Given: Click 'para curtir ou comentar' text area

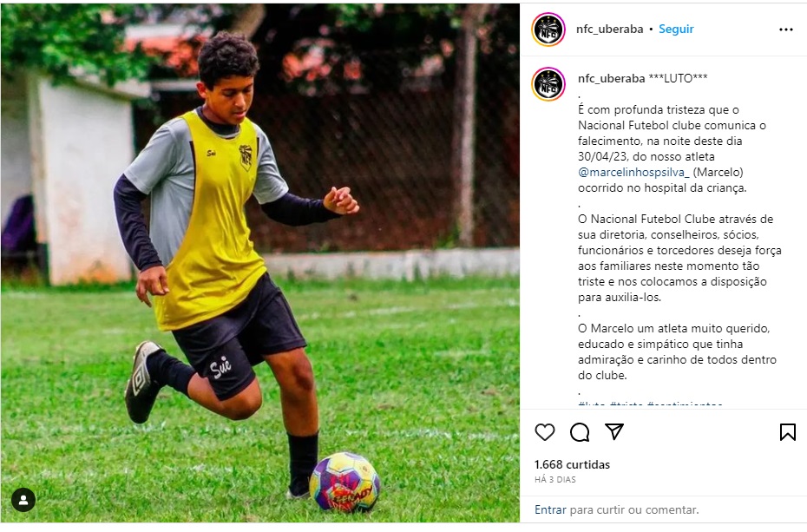Looking at the screenshot, I should 634,510.
